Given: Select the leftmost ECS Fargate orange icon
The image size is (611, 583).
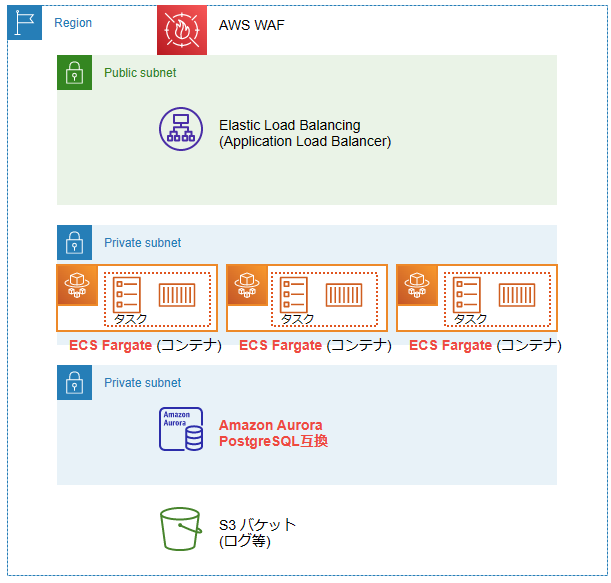Looking at the screenshot, I should (77, 285).
